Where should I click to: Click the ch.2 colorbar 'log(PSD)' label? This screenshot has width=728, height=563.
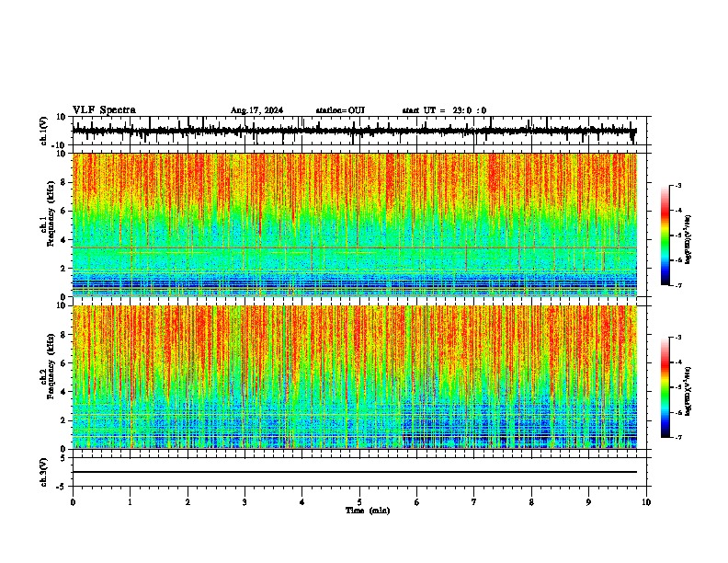pos(688,392)
